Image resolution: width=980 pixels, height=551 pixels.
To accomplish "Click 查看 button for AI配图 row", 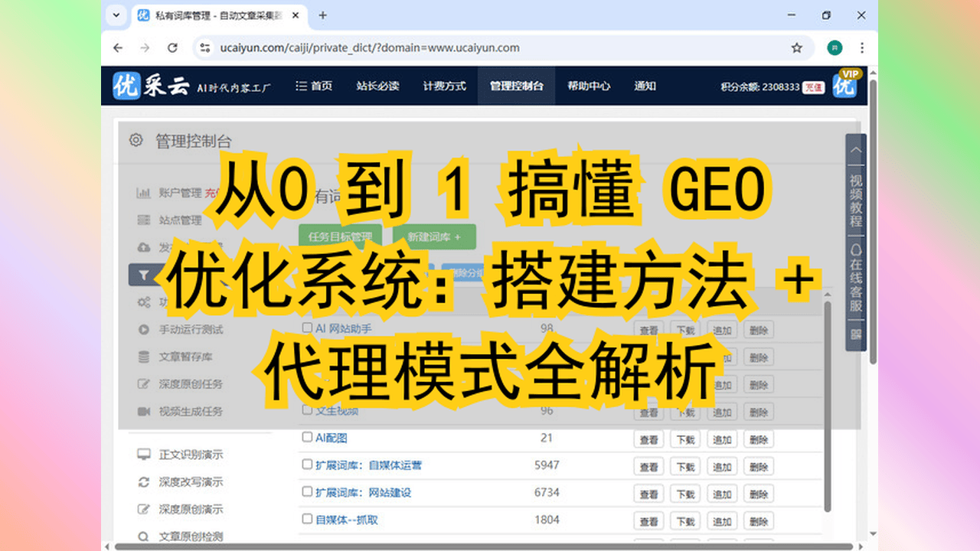I will click(x=649, y=439).
